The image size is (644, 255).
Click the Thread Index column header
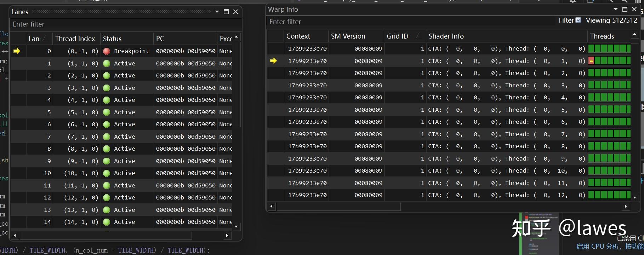[x=75, y=39]
